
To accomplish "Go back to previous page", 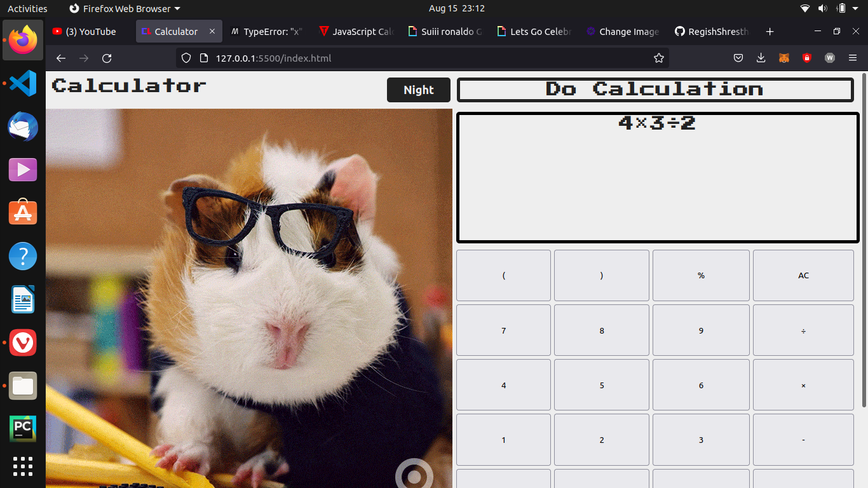I will click(61, 58).
